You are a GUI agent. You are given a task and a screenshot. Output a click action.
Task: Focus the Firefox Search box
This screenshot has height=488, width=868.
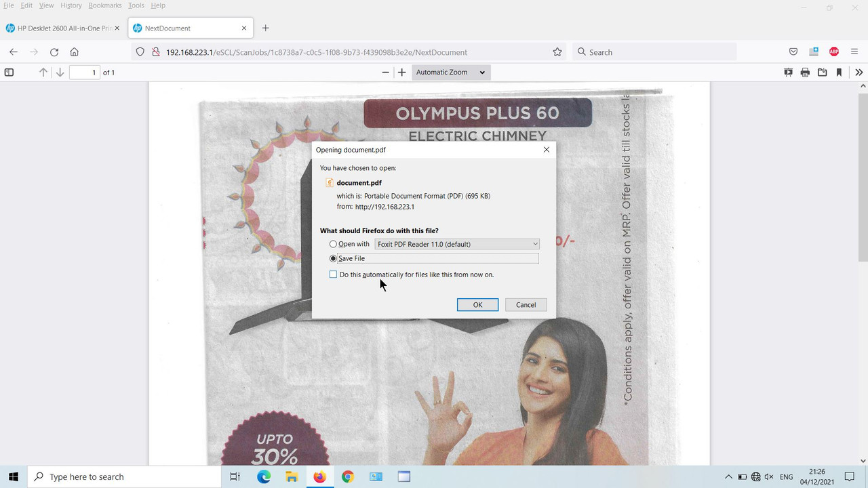coord(654,52)
